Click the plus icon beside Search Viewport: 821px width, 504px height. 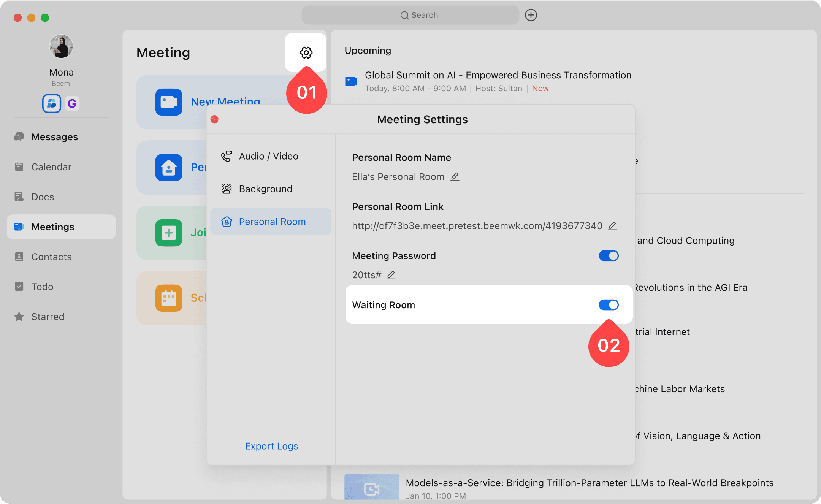531,15
